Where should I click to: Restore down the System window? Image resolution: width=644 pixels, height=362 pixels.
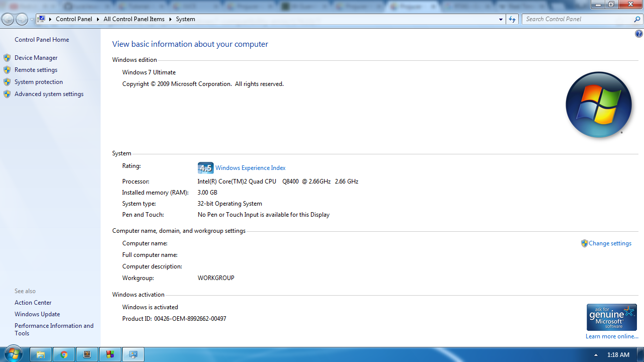[611, 4]
